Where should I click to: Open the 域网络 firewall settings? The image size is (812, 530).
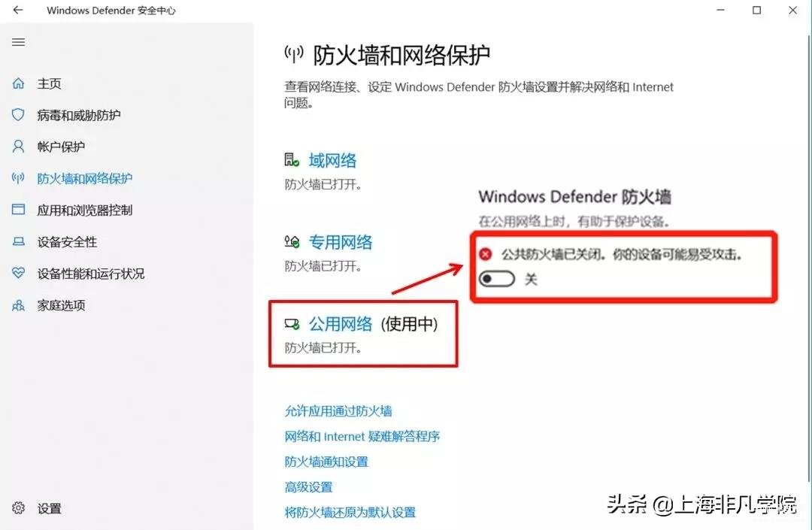coord(332,160)
